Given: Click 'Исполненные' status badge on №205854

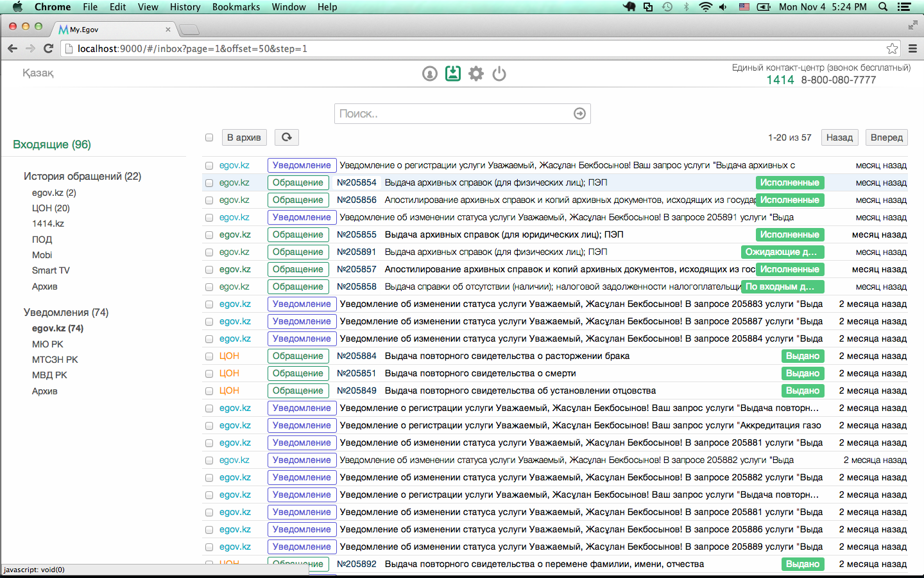Looking at the screenshot, I should 790,183.
